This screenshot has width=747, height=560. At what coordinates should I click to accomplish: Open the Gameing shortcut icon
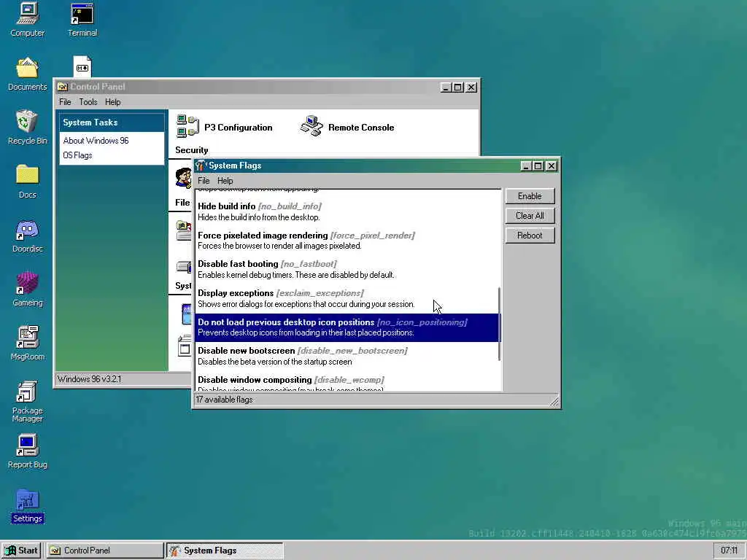click(27, 289)
